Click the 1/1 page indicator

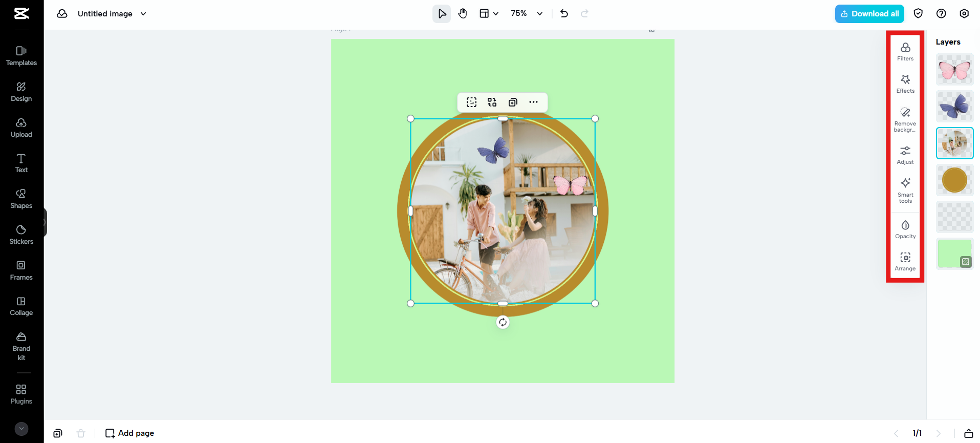(x=917, y=433)
